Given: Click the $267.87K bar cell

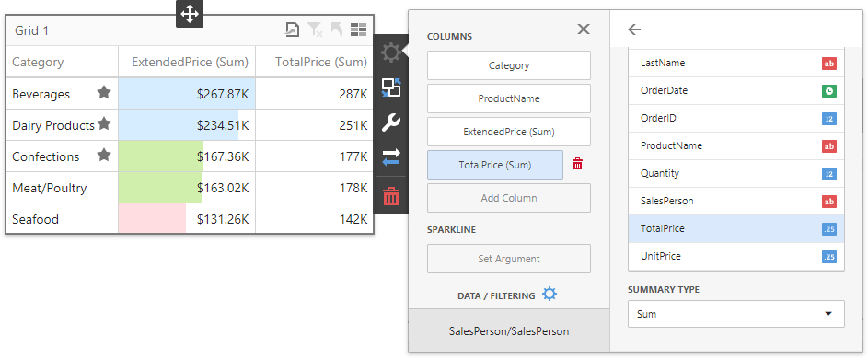Looking at the screenshot, I should coord(187,94).
